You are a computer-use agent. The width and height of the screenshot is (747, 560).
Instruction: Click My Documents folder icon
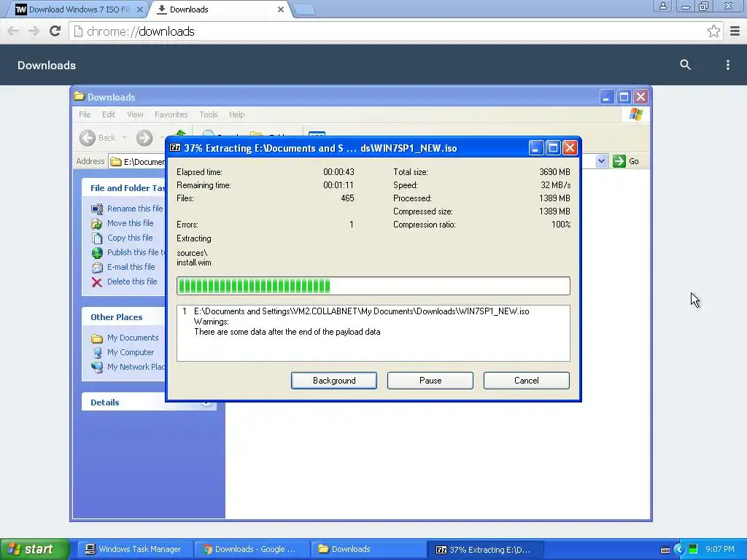[x=97, y=338]
